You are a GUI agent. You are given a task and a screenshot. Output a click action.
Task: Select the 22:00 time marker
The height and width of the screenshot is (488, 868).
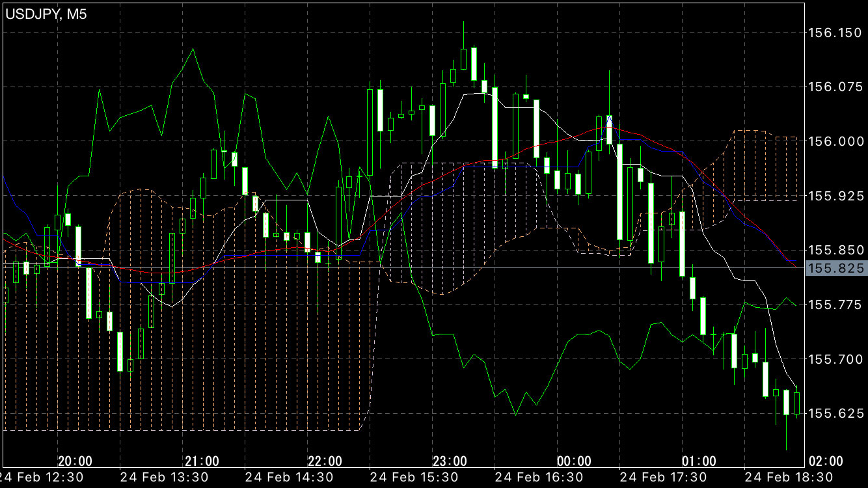[x=325, y=461]
